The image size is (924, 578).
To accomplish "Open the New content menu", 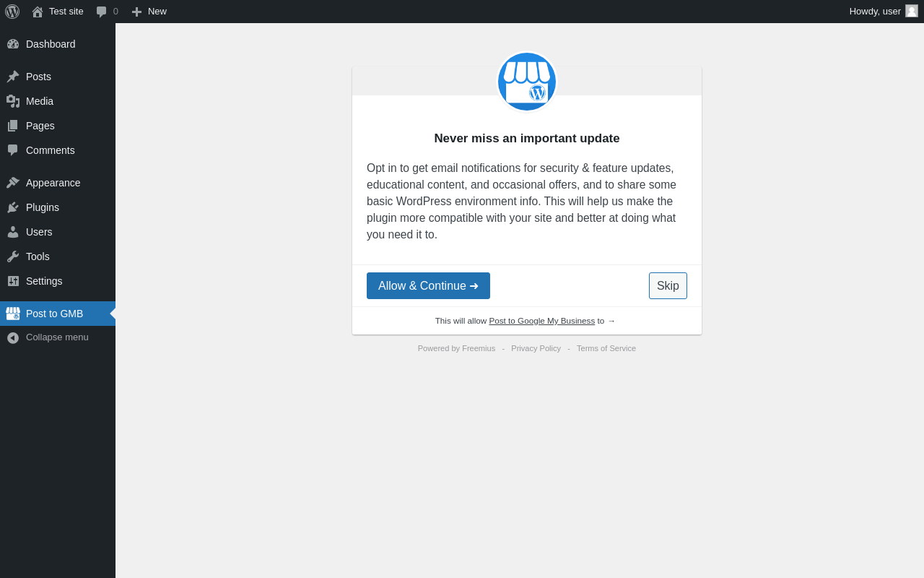I will (x=149, y=12).
